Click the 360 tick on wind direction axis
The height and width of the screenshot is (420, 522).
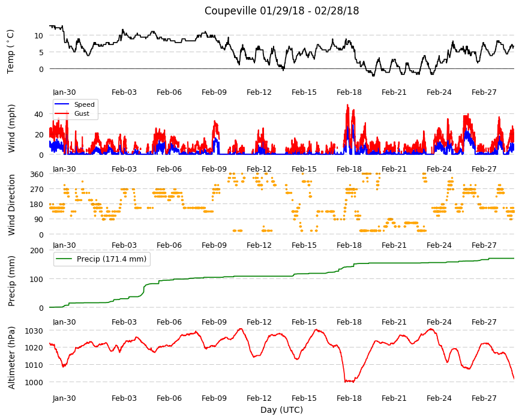37,175
